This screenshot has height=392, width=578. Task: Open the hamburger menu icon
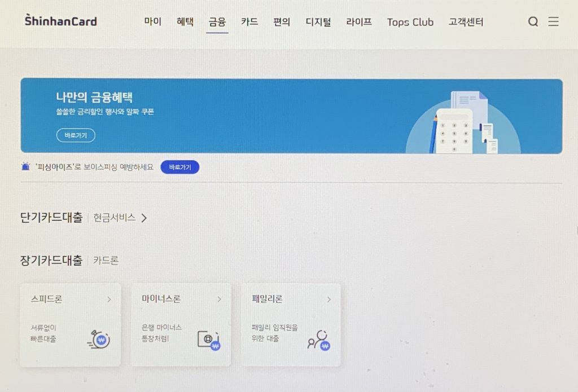click(553, 21)
